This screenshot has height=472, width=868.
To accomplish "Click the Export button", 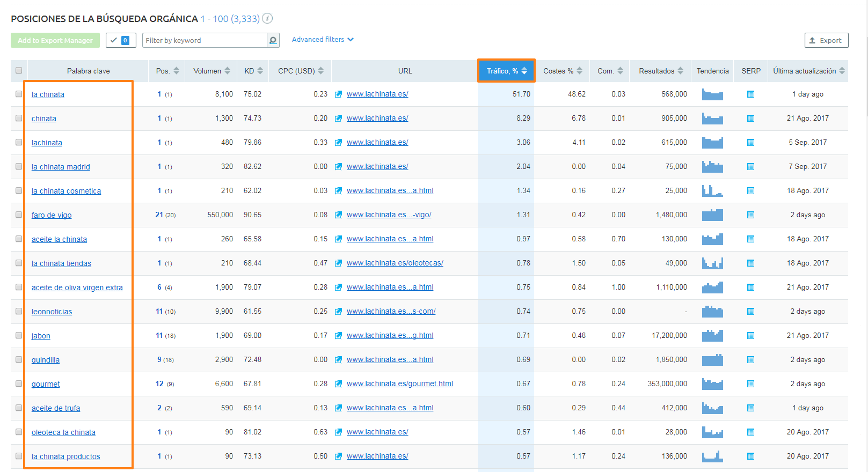I will [826, 40].
